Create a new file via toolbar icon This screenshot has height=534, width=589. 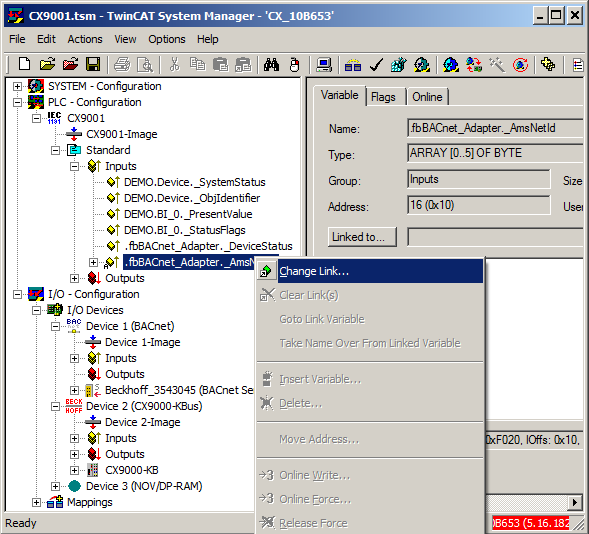[x=24, y=64]
